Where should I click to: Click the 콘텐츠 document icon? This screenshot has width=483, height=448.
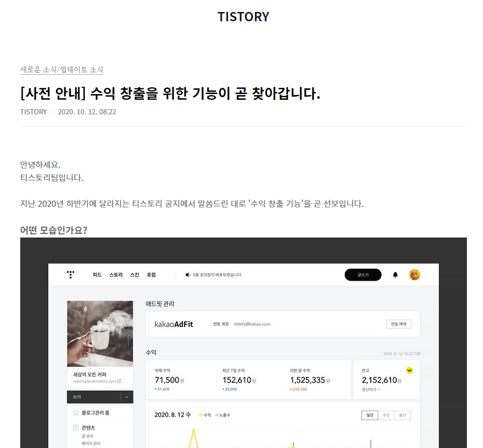pos(76,428)
